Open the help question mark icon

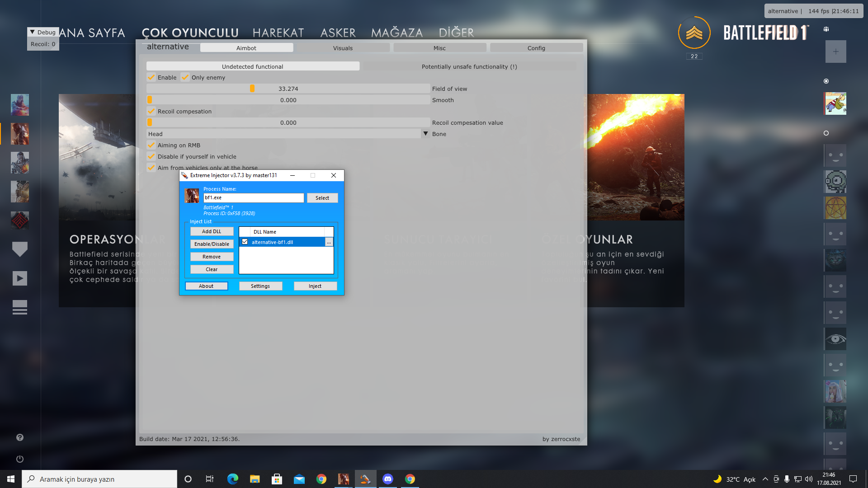click(19, 437)
